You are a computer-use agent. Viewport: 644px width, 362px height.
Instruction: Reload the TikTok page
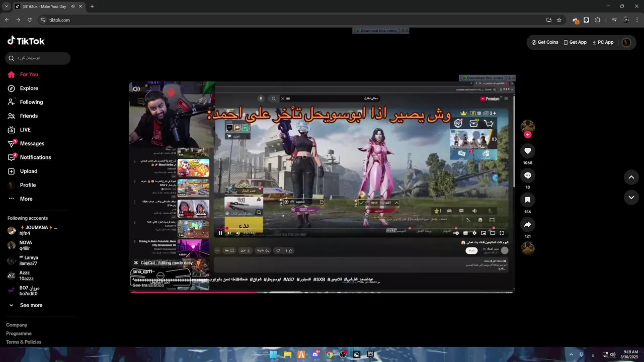[x=29, y=20]
